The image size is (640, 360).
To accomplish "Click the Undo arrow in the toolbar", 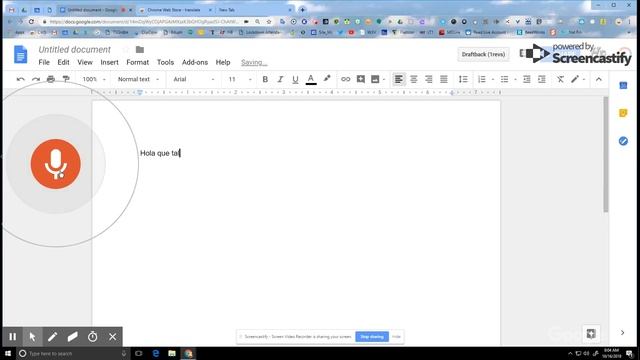I will point(20,79).
